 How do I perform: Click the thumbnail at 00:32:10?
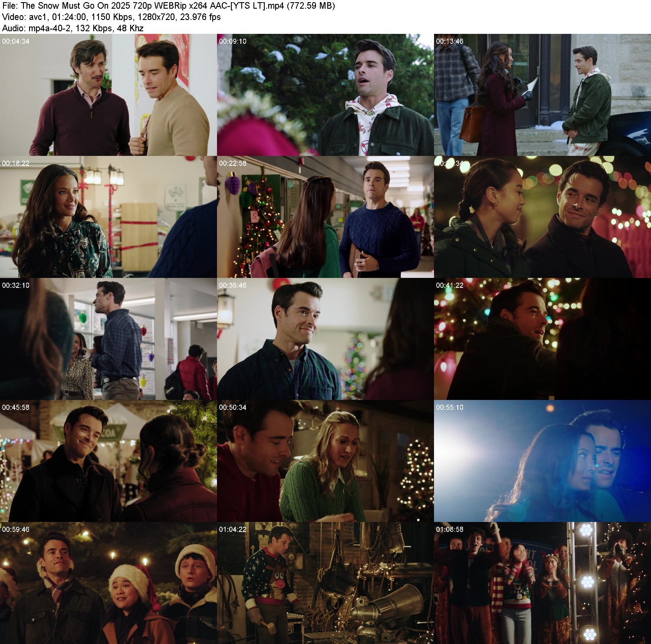[108, 339]
